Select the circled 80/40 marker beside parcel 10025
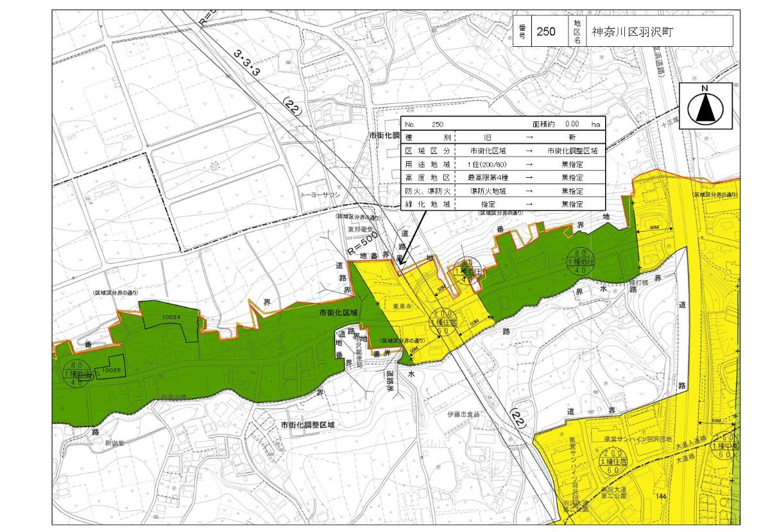Image resolution: width=770 pixels, height=532 pixels. point(76,372)
